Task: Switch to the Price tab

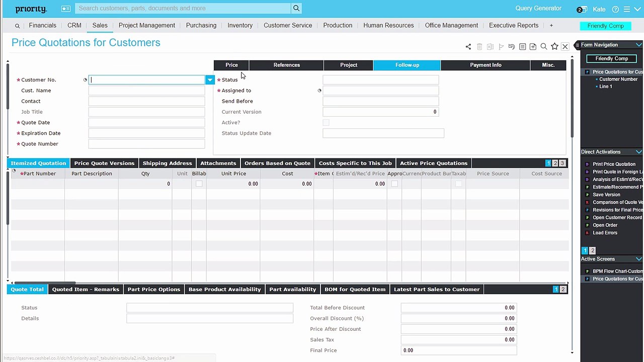Action: [231, 65]
